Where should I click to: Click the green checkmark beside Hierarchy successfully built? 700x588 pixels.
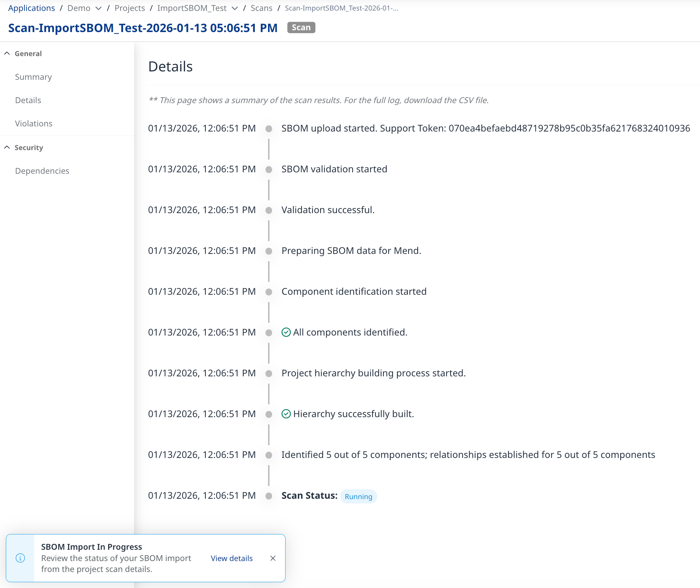click(286, 414)
